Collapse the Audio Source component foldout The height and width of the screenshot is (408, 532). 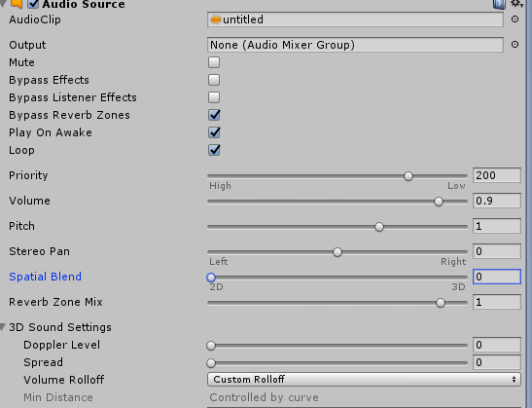3,4
